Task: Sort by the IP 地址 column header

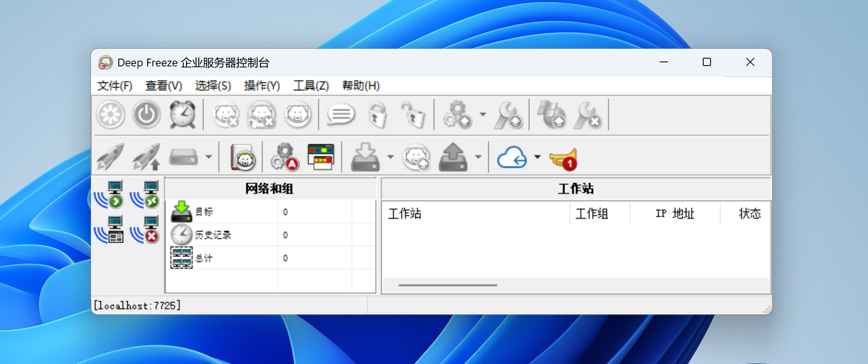Action: pyautogui.click(x=675, y=214)
